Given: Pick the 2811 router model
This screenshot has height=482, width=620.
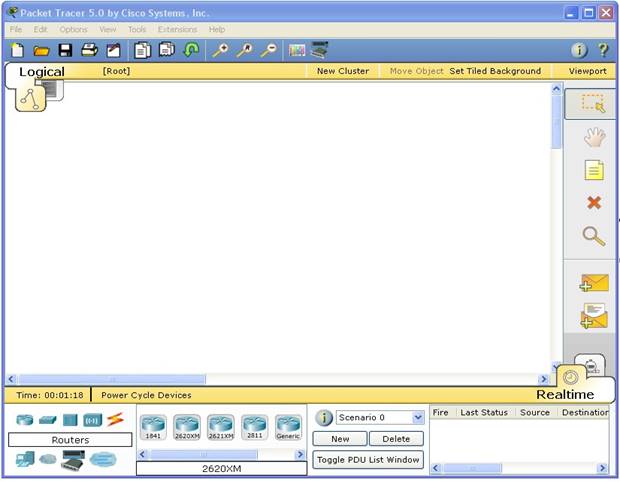Looking at the screenshot, I should pos(255,427).
